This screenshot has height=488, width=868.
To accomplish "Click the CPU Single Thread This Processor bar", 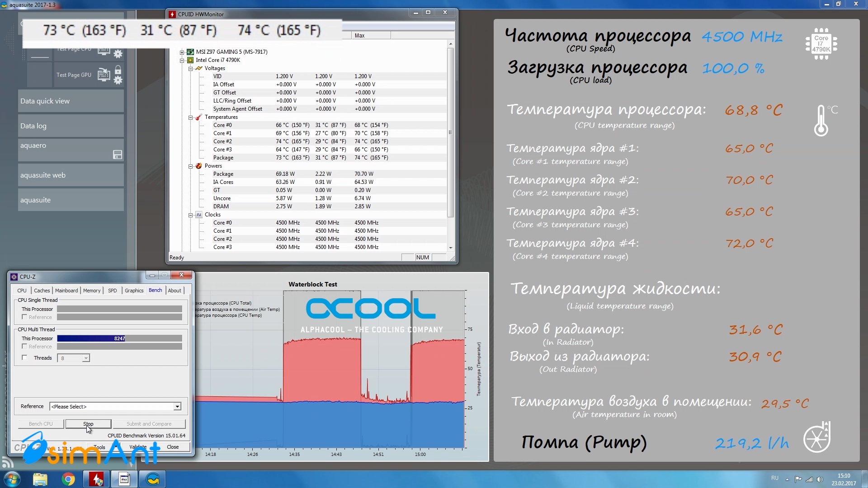I will click(x=119, y=309).
